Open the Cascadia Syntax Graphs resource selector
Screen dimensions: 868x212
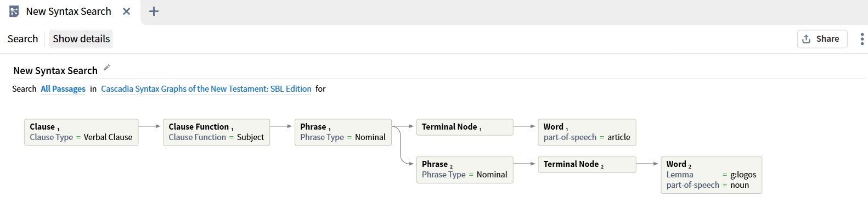click(x=206, y=89)
